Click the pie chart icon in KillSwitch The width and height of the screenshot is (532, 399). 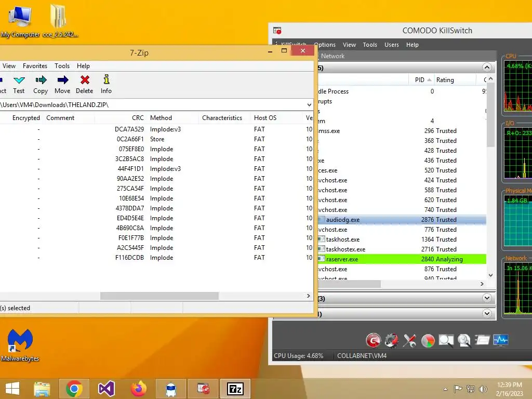428,340
